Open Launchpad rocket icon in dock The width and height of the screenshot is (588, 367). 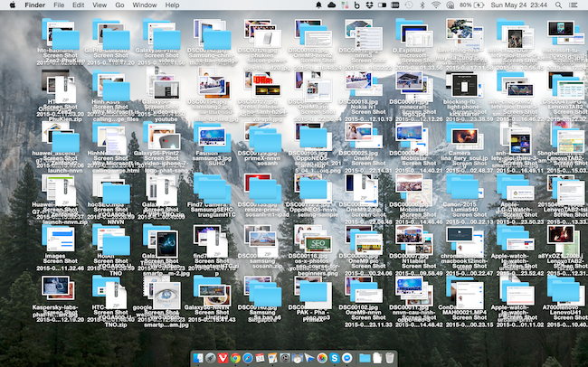pyautogui.click(x=210, y=358)
